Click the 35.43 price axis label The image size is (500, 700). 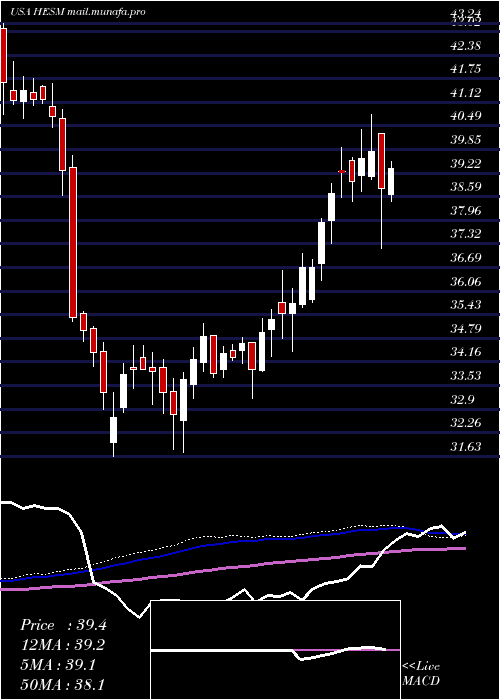(465, 304)
